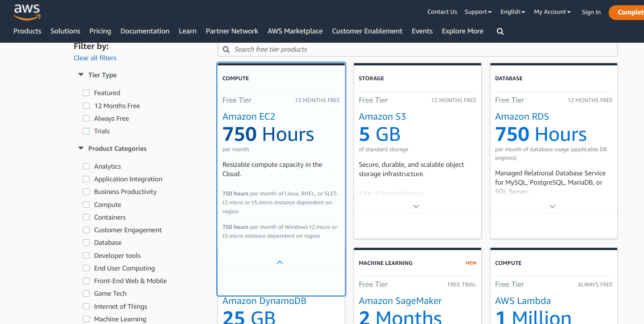The height and width of the screenshot is (324, 644).
Task: Open the Amazon DynamoDB product link
Action: [264, 301]
